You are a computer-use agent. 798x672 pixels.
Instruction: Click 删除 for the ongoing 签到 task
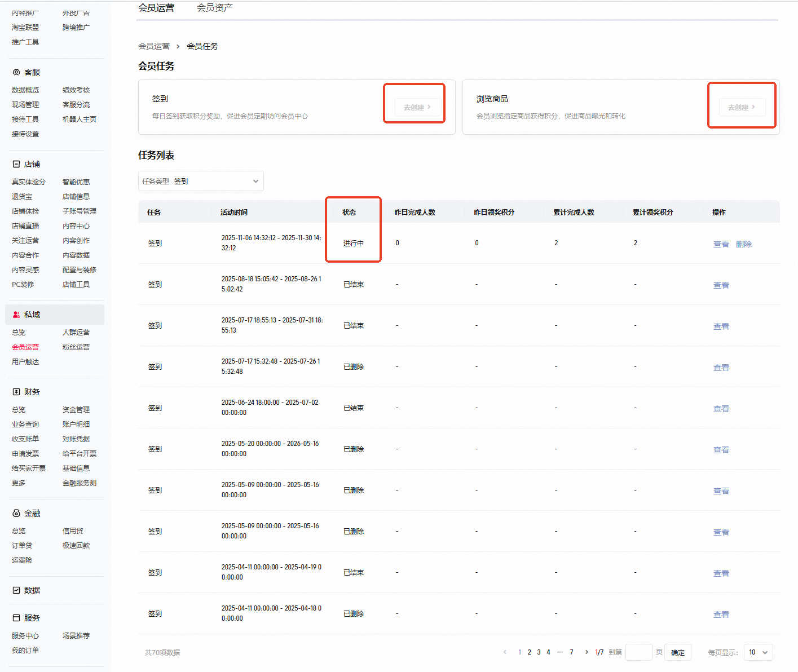(x=744, y=244)
